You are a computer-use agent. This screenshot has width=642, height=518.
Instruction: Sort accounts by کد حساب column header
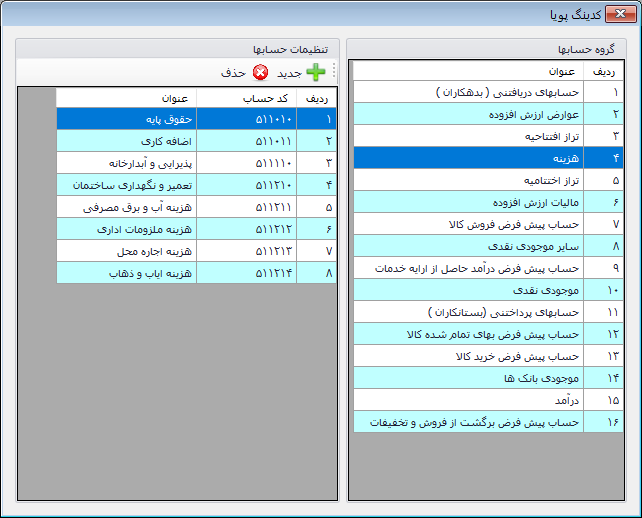[247, 98]
